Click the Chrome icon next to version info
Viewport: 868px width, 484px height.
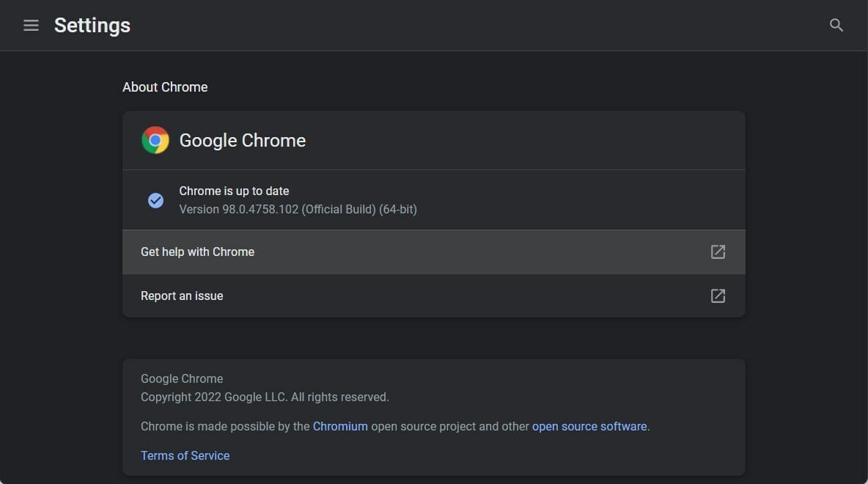[x=155, y=139]
